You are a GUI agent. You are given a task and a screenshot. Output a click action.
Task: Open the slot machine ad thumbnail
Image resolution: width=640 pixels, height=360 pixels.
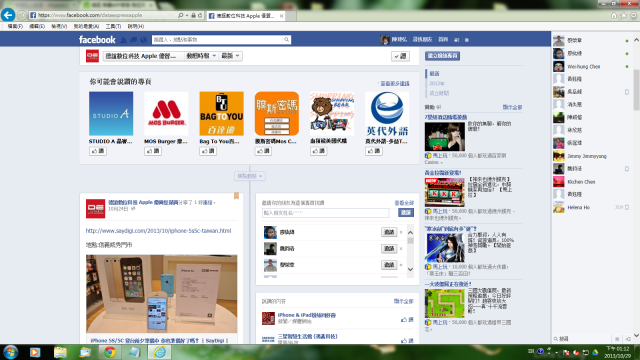click(x=444, y=192)
